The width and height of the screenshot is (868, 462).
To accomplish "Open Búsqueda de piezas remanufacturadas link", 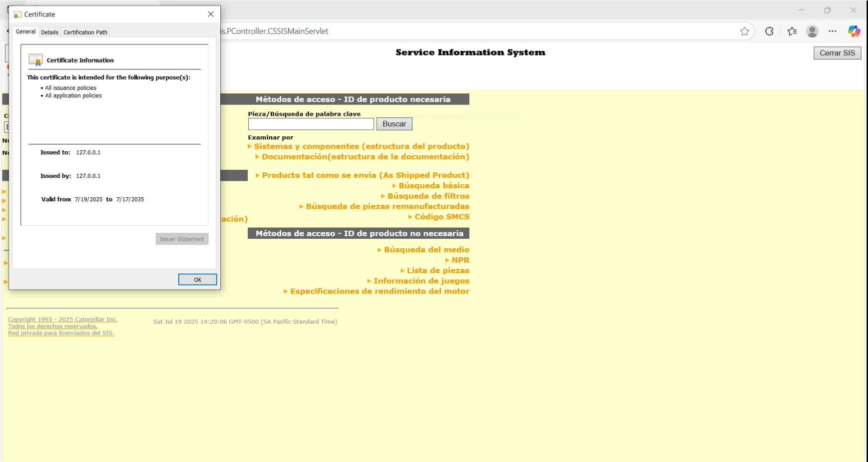I will click(388, 206).
